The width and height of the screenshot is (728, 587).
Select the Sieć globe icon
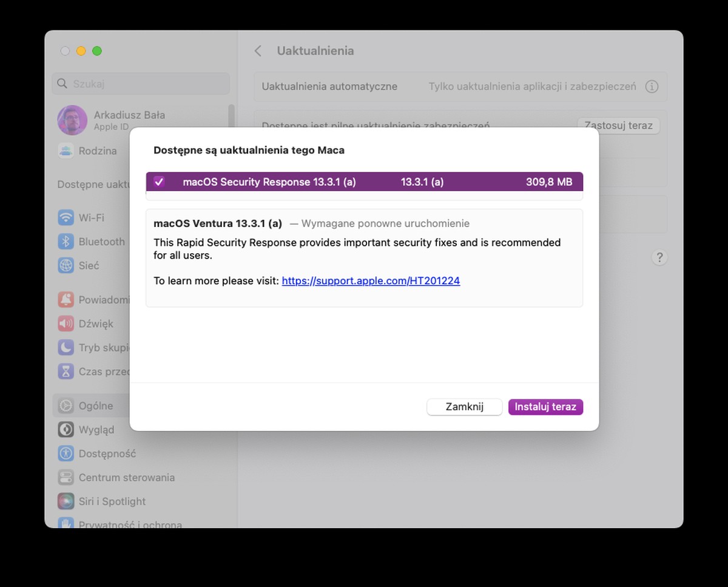(x=66, y=265)
